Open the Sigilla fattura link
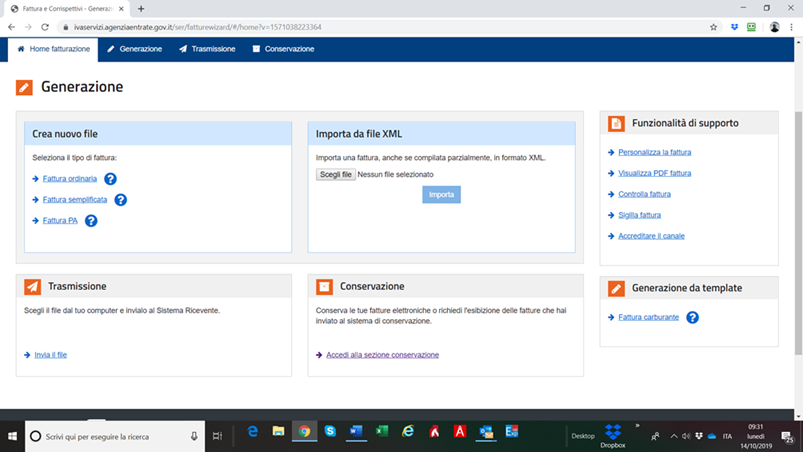 (639, 215)
